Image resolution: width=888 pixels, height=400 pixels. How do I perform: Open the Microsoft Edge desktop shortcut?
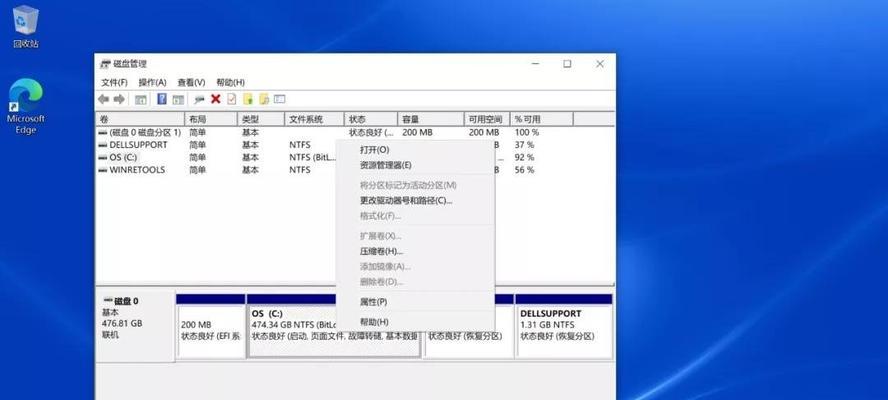[25, 106]
